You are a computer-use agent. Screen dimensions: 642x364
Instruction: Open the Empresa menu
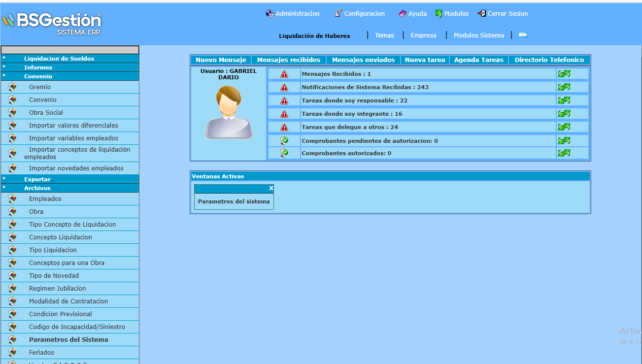coord(423,35)
